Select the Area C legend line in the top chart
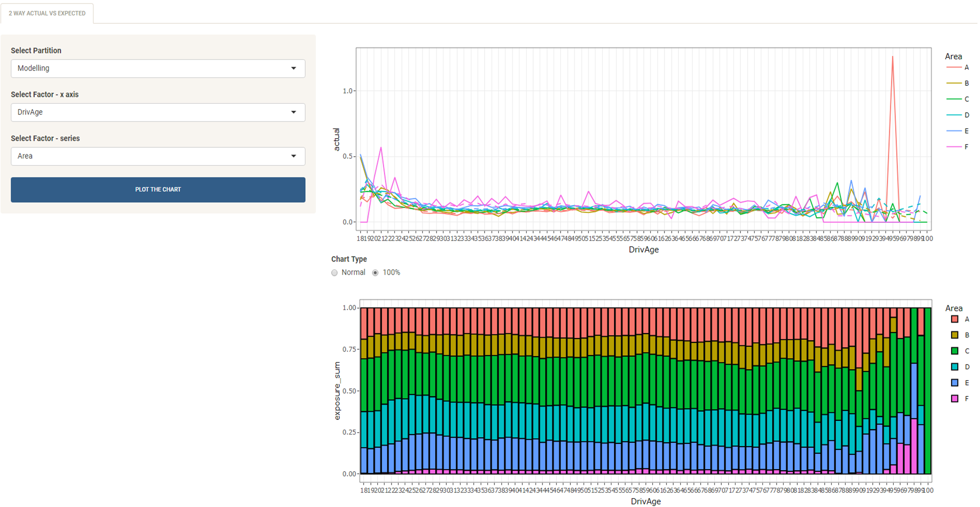Viewport: 980px width, 507px height. click(953, 98)
